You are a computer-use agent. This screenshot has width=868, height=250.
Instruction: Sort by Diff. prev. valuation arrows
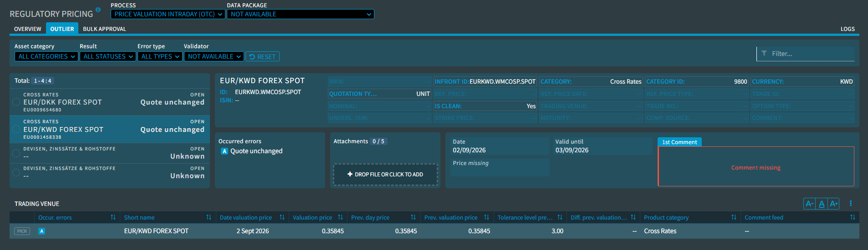coord(633,217)
